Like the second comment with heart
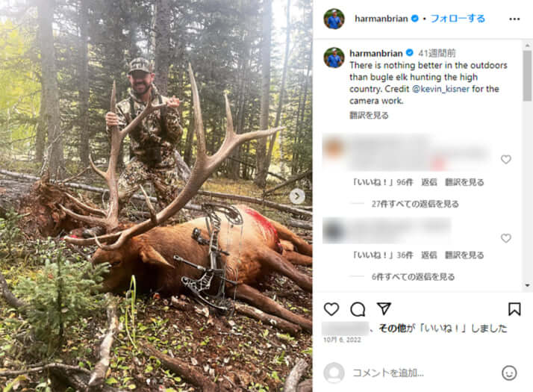The image size is (533, 392). click(x=506, y=238)
